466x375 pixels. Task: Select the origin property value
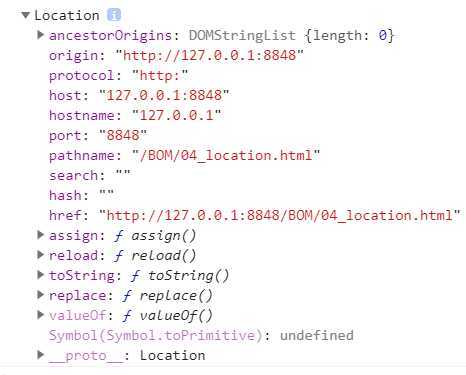[x=209, y=55]
